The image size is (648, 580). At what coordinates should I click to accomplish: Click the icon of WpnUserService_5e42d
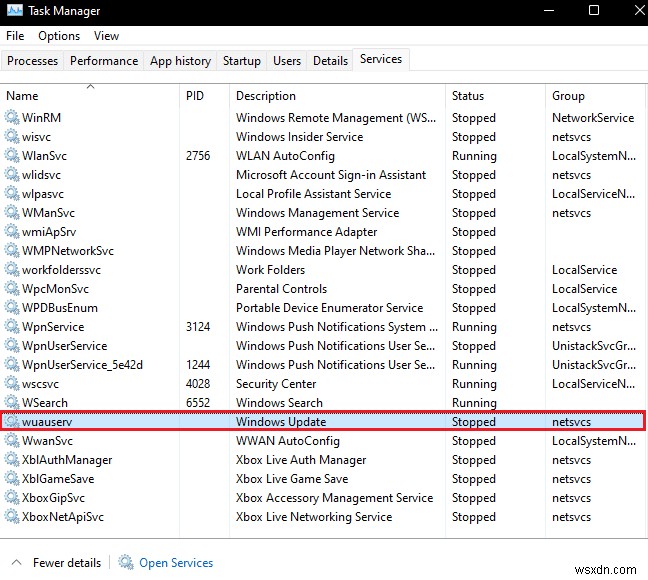12,365
